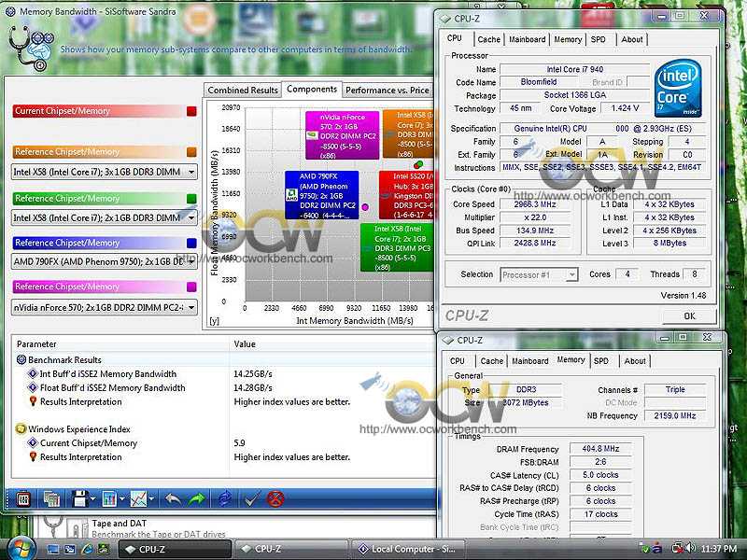Click the magenta Reference Chipset/Memory color square

191,287
